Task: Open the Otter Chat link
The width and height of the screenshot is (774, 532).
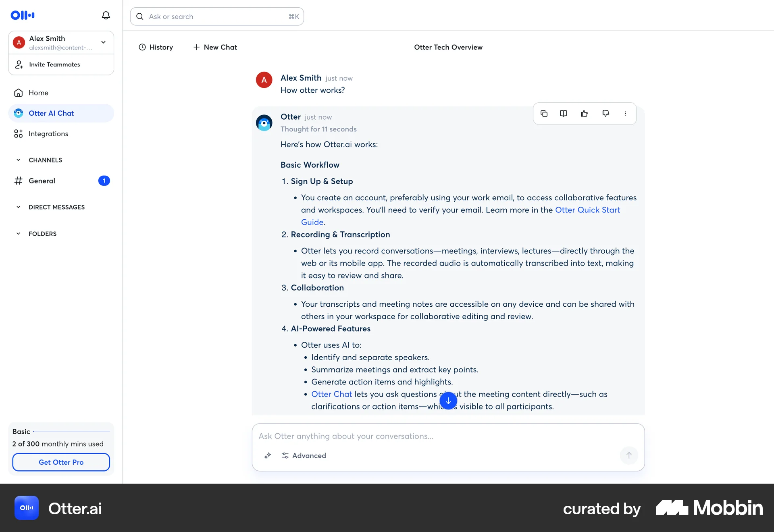Action: (x=331, y=394)
